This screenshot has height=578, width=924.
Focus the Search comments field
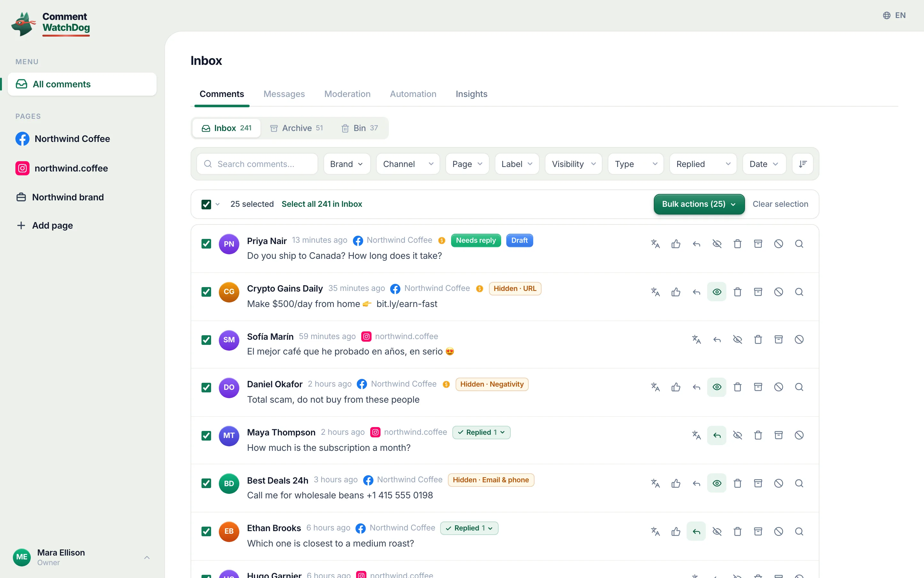tap(257, 164)
